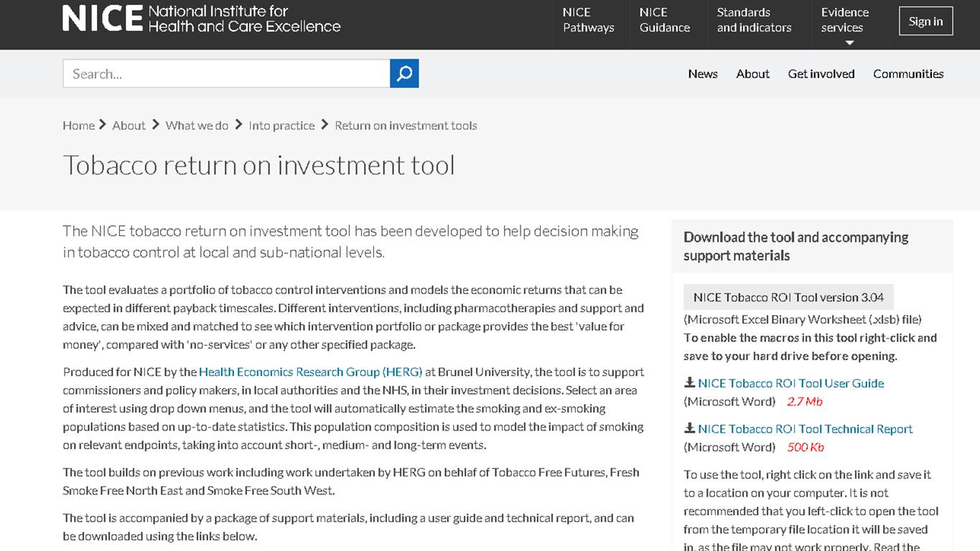980x551 pixels.
Task: Open NICE Pathways menu
Action: (x=588, y=20)
